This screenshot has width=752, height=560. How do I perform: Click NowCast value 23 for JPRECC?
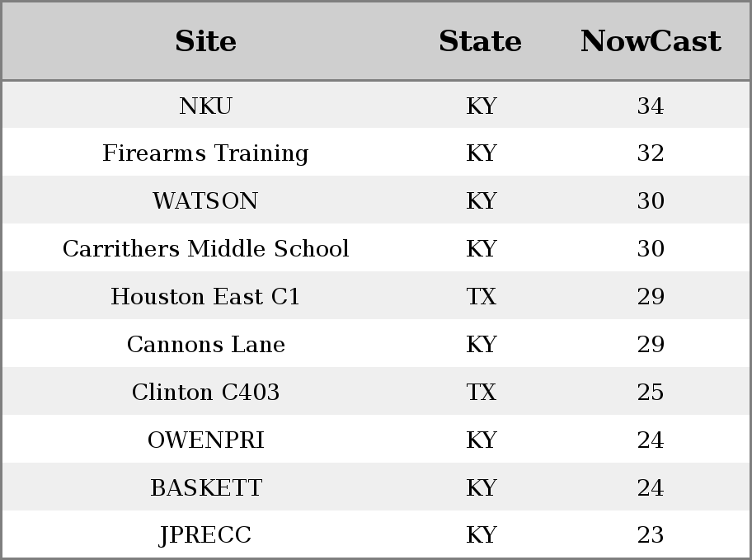pos(651,534)
